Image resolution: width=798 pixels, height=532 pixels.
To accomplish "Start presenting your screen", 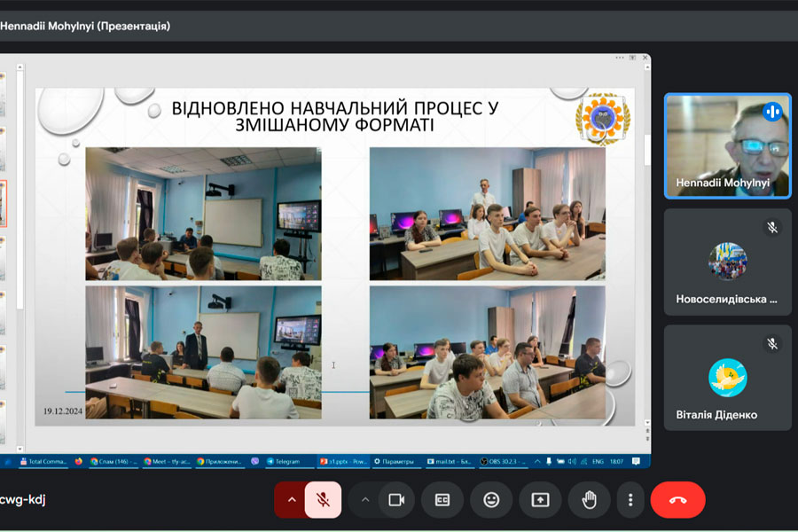I will tap(540, 500).
